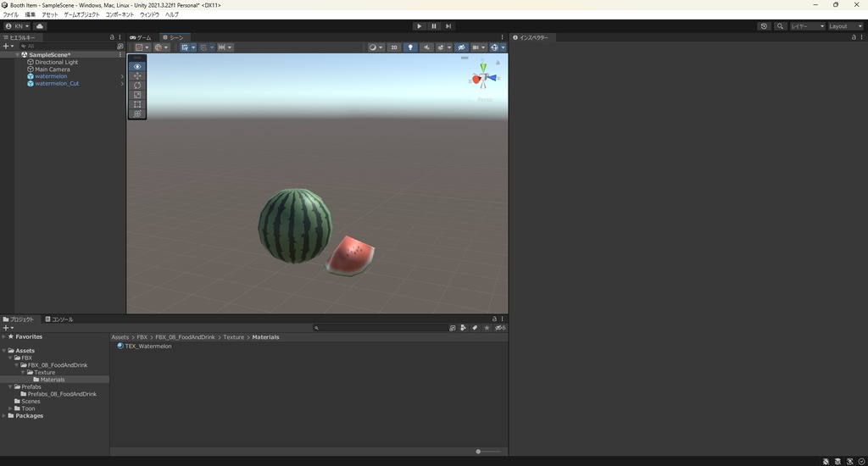Expand watermelon prefab arrow
Screen dimensions: 868x466
pyautogui.click(x=122, y=76)
